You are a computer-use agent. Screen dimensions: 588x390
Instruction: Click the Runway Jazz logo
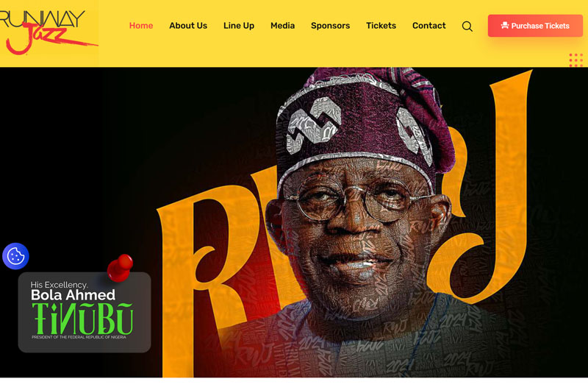point(47,32)
